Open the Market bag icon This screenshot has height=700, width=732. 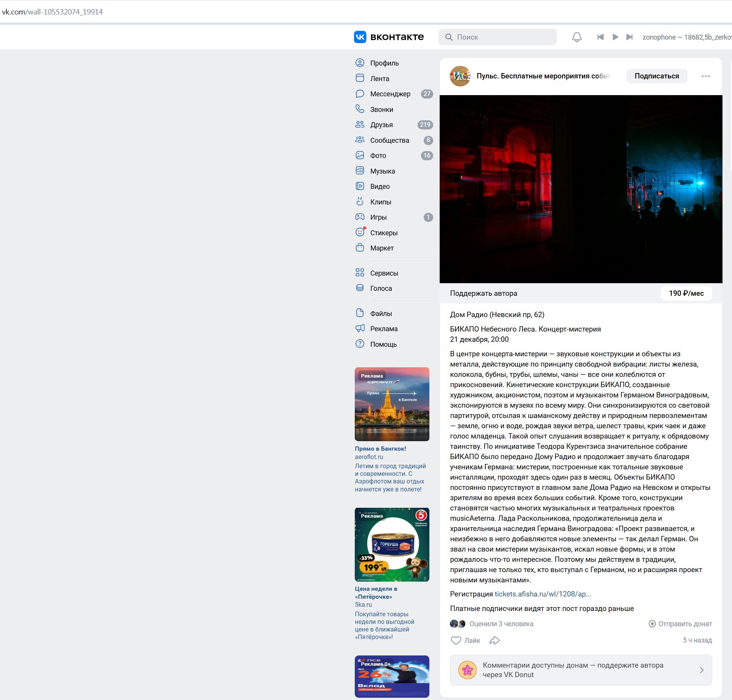point(360,248)
